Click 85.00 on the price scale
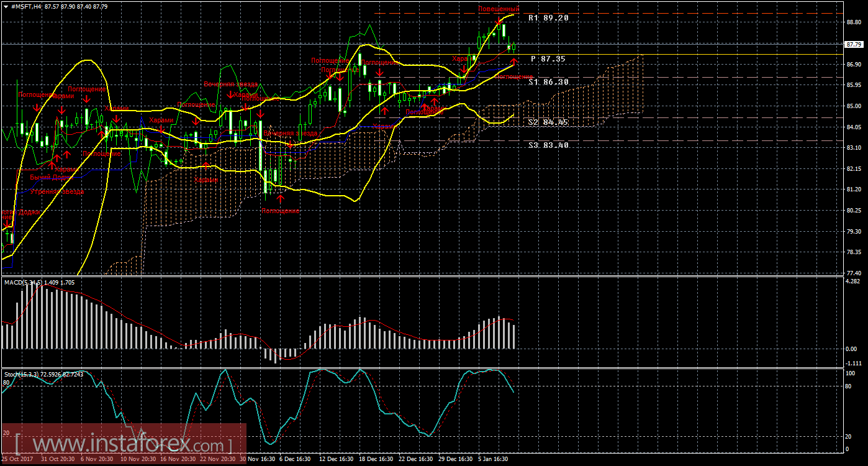Viewport: 868px width, 466px height. click(854, 106)
